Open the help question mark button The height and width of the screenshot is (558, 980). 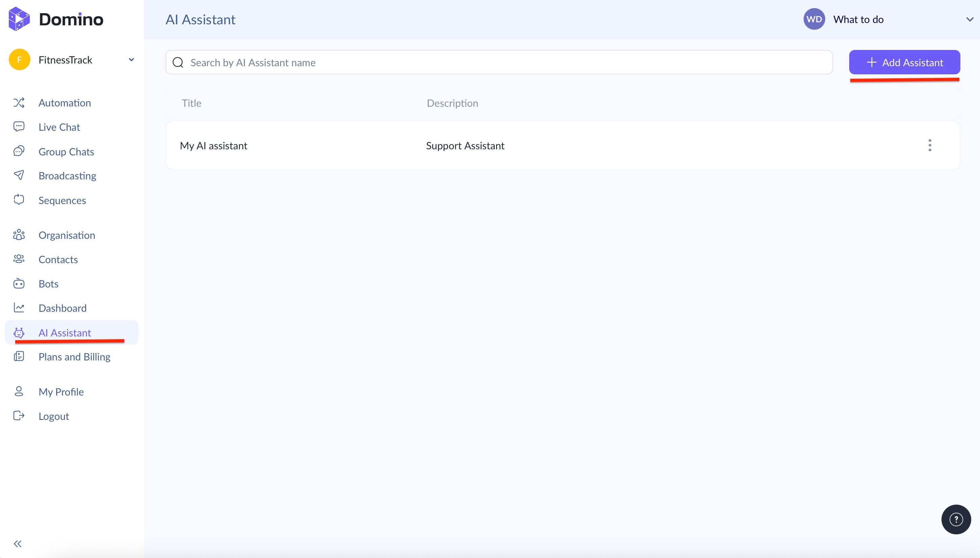tap(956, 519)
